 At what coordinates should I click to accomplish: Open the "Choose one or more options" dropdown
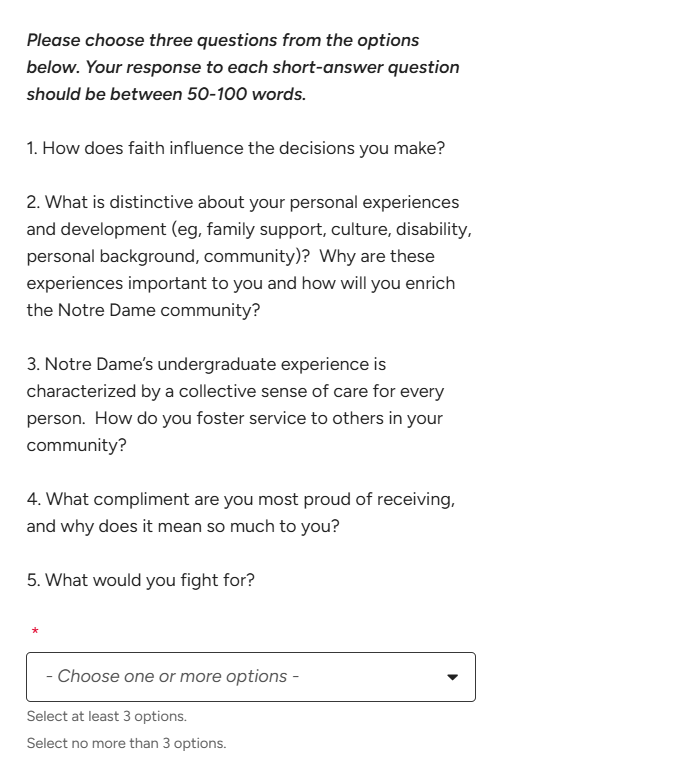(250, 677)
